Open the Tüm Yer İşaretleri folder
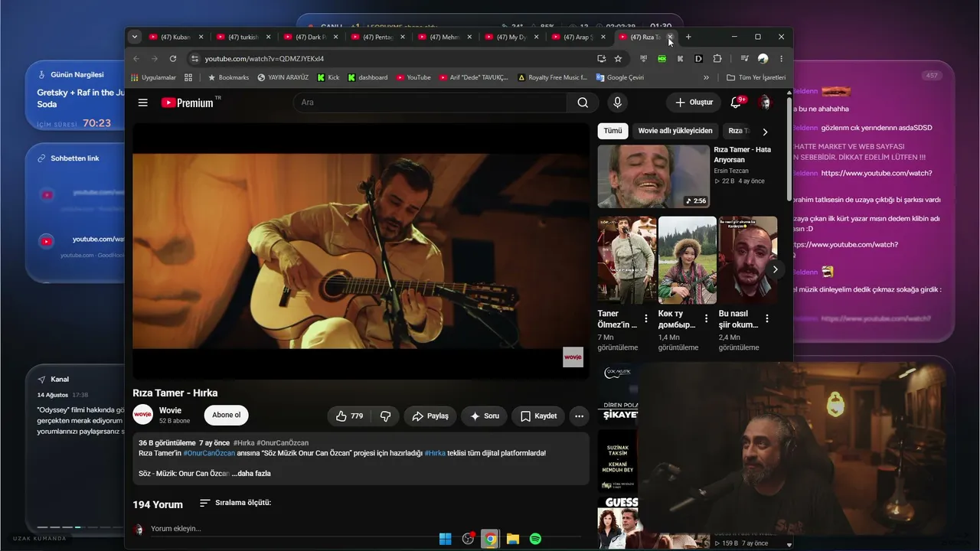 (x=756, y=77)
